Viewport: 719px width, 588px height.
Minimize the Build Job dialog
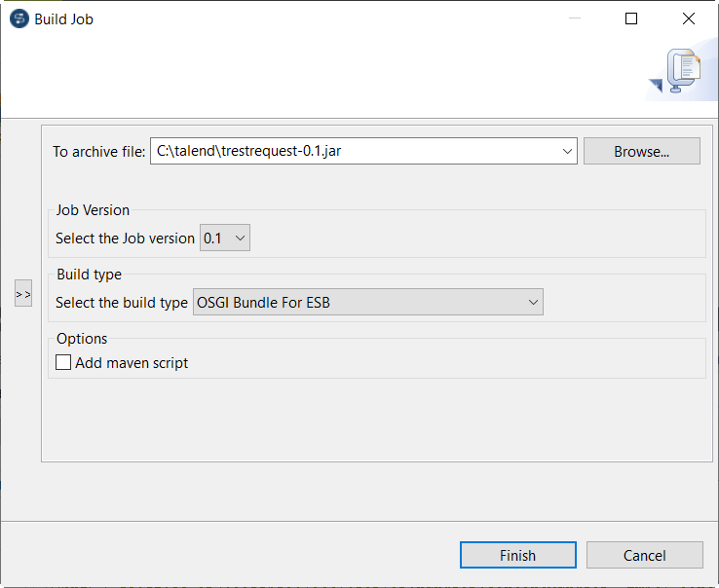(x=574, y=18)
